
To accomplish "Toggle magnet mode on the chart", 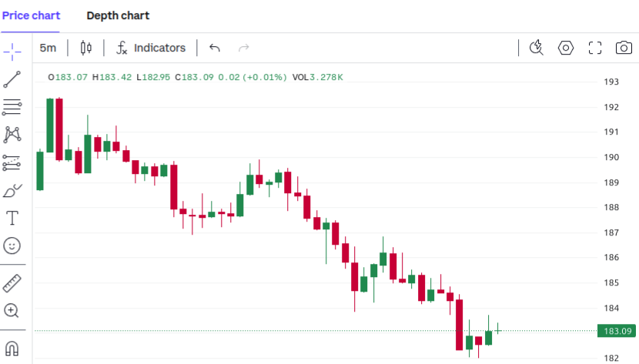I will 12,347.
